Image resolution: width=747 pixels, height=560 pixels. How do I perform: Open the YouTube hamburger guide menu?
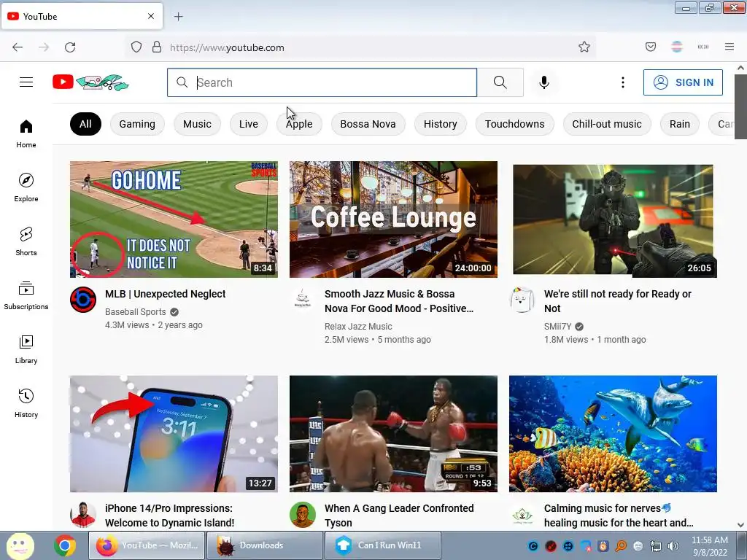tap(26, 82)
